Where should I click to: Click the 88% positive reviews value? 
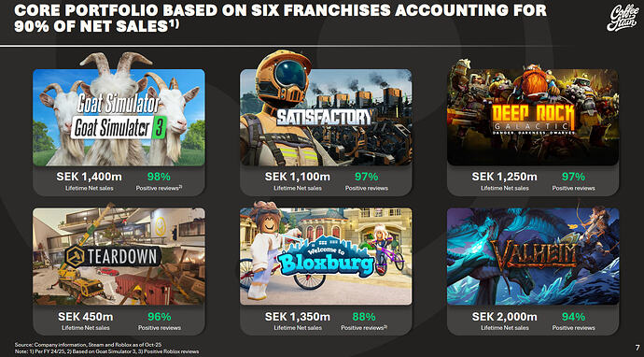(x=364, y=317)
